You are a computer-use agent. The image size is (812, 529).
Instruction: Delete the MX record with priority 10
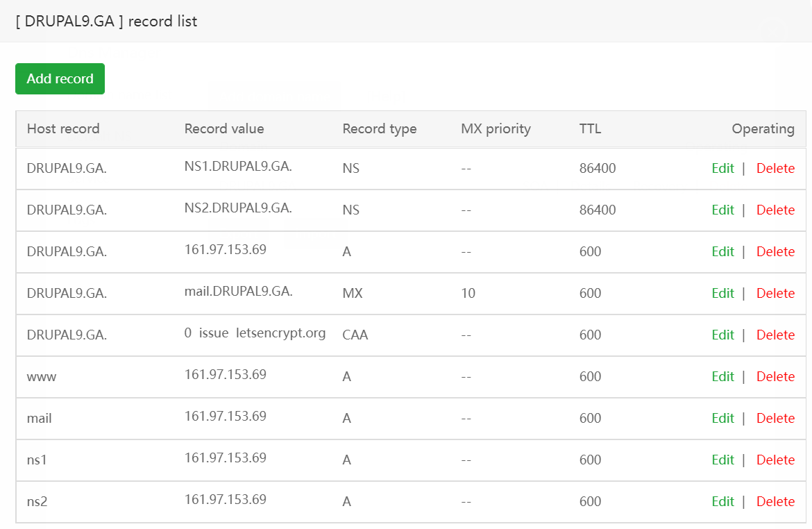click(x=775, y=293)
